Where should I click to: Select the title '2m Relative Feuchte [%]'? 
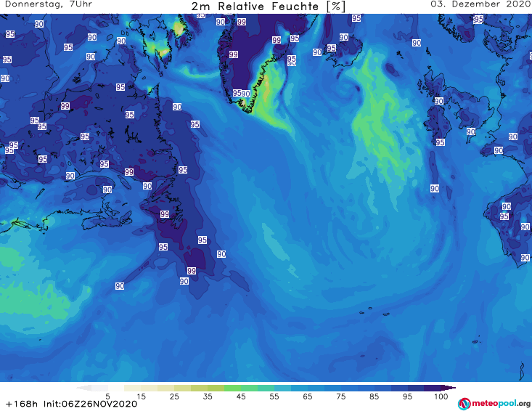click(268, 7)
